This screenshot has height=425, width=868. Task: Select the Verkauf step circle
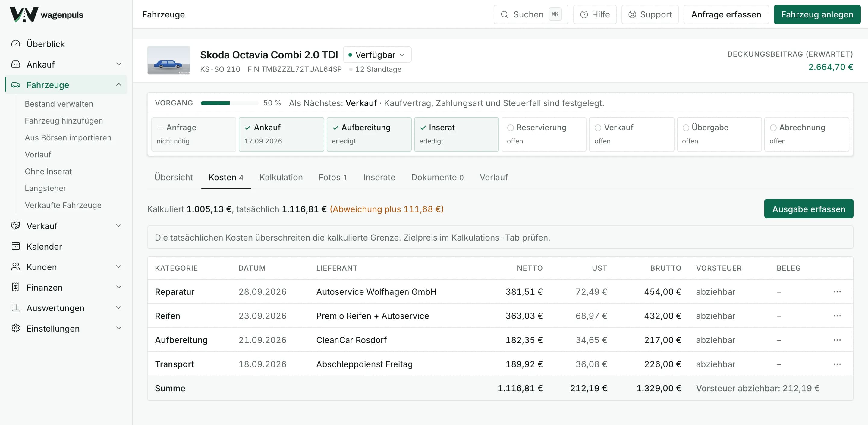tap(598, 128)
